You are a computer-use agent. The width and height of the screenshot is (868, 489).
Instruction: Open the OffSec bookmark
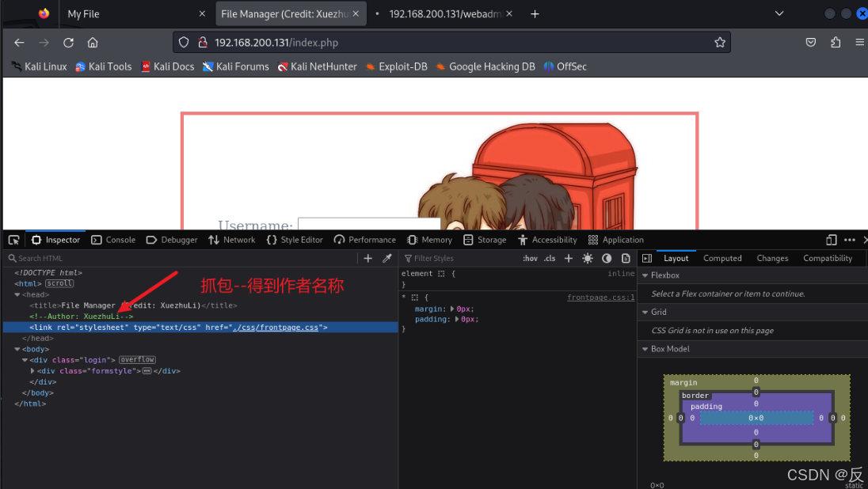tap(565, 66)
